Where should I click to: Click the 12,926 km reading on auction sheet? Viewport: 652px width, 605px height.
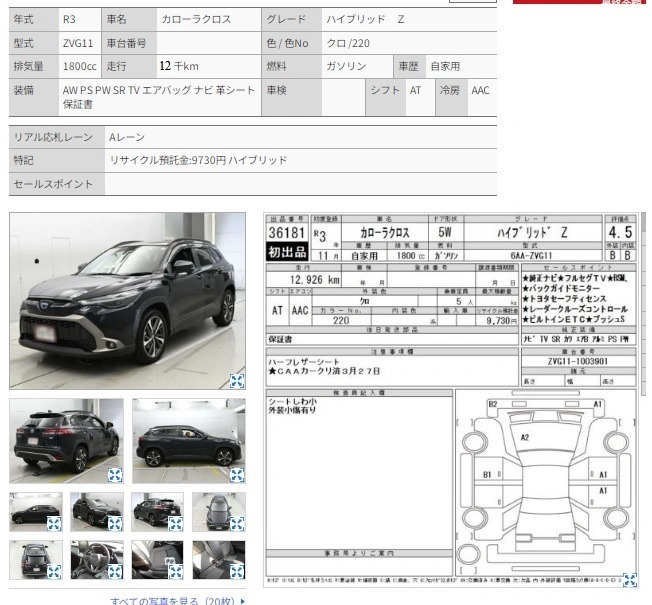pyautogui.click(x=315, y=279)
